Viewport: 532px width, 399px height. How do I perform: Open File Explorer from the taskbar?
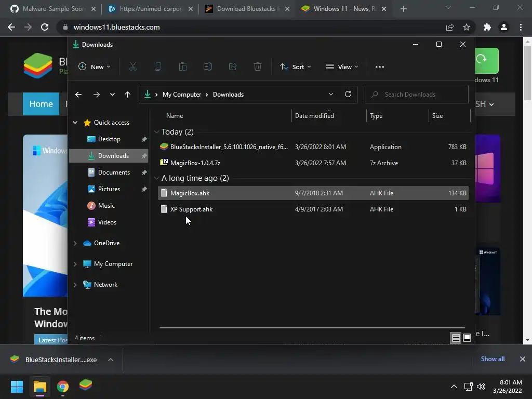[39, 387]
